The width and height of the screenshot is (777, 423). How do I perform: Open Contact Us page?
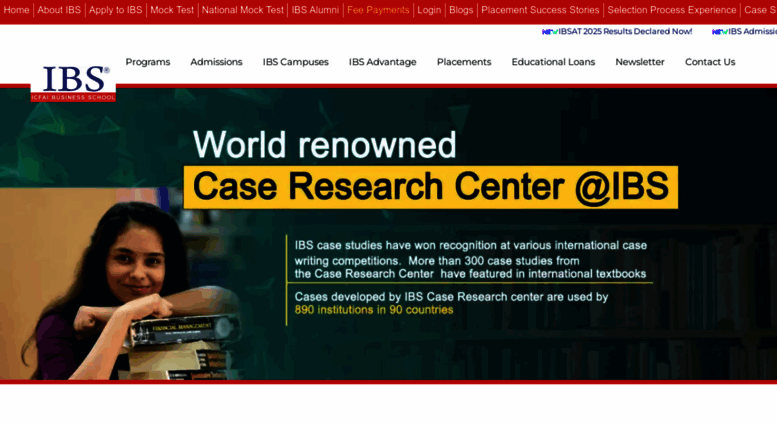click(x=709, y=62)
